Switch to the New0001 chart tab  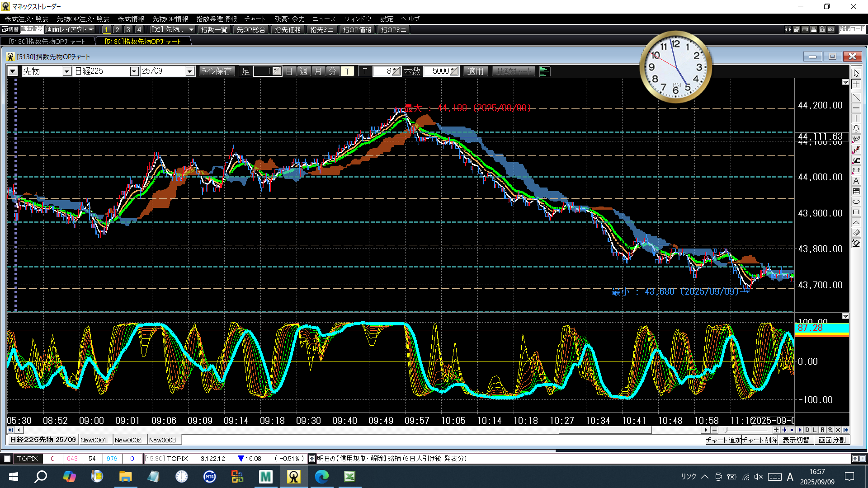coord(93,440)
